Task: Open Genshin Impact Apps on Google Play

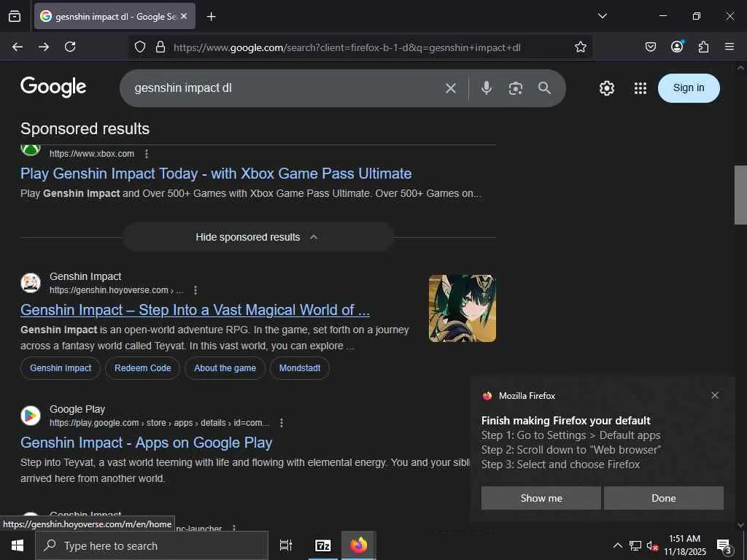Action: (146, 443)
